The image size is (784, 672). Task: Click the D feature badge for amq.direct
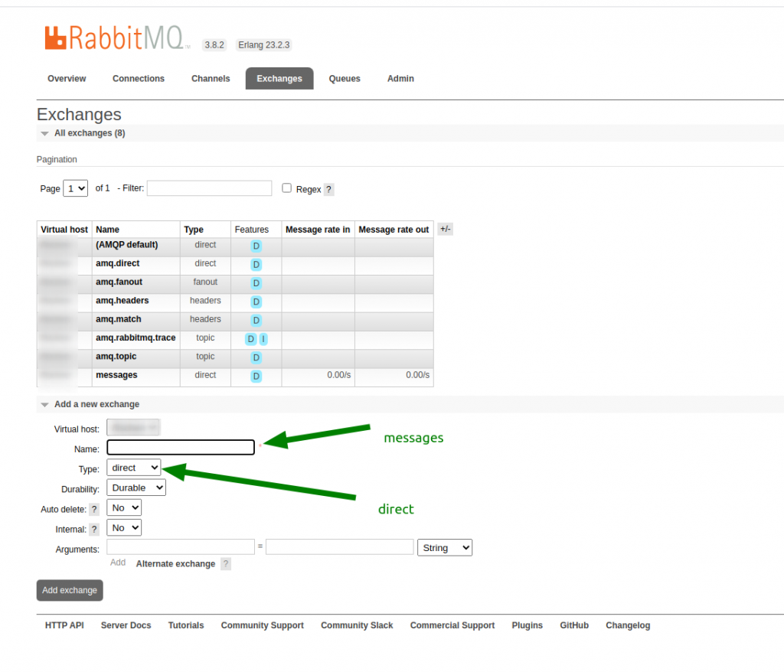pyautogui.click(x=256, y=265)
